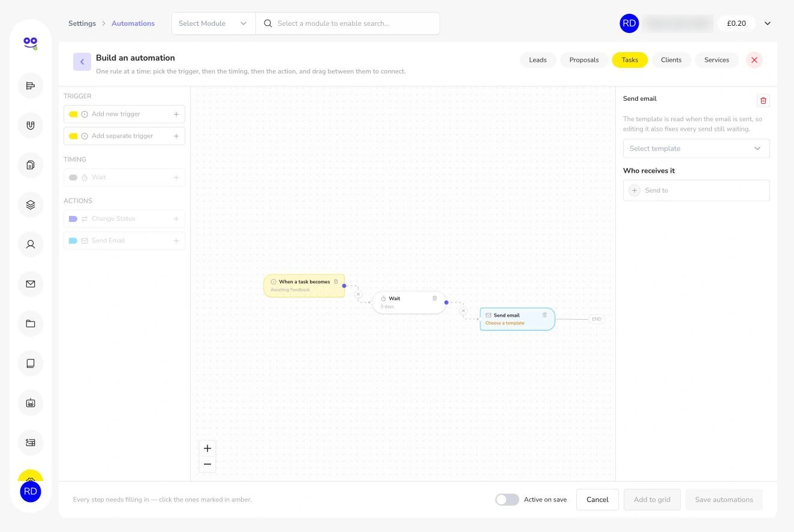
Task: Expand the Select template dropdown
Action: (696, 149)
